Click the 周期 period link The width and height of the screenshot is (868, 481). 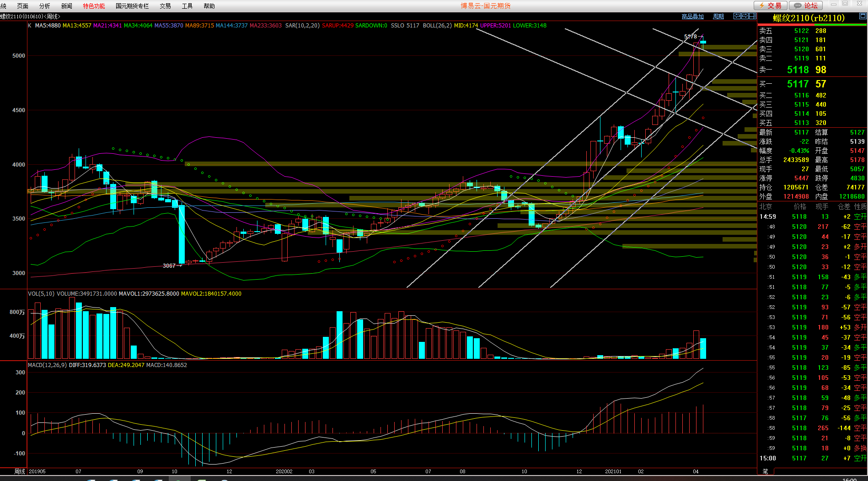coord(718,16)
